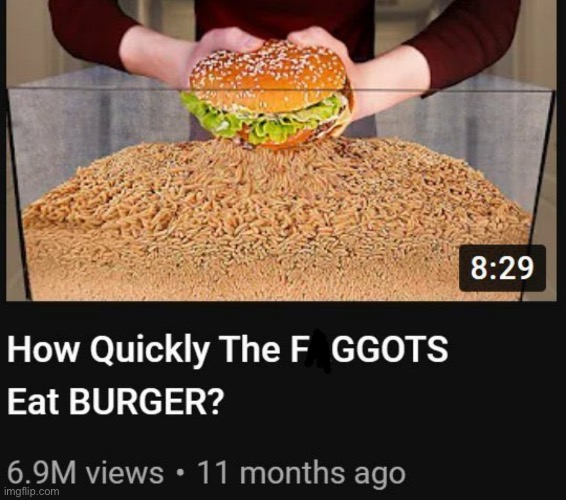Click the 8:29 duration badge
The height and width of the screenshot is (500, 566).
click(x=502, y=268)
